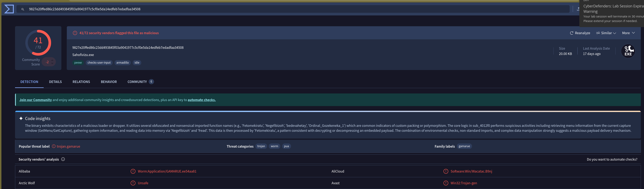Image resolution: width=644 pixels, height=189 pixels.
Task: Click the automate checks link
Action: coord(201,100)
